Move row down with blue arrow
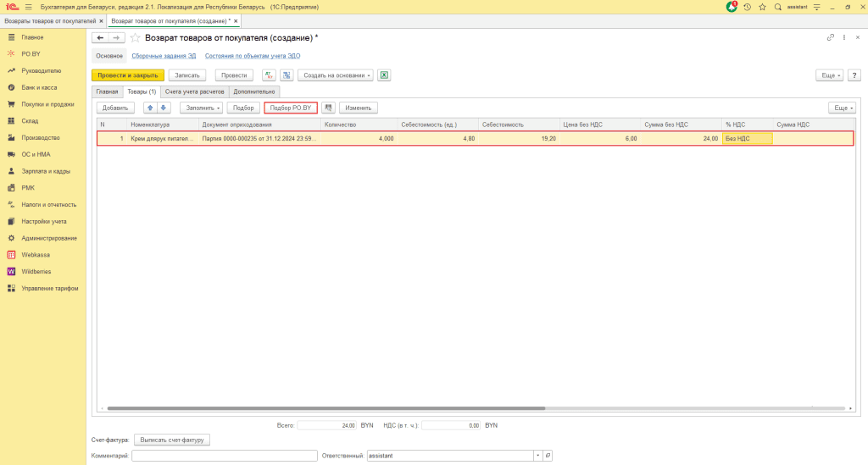 point(164,108)
